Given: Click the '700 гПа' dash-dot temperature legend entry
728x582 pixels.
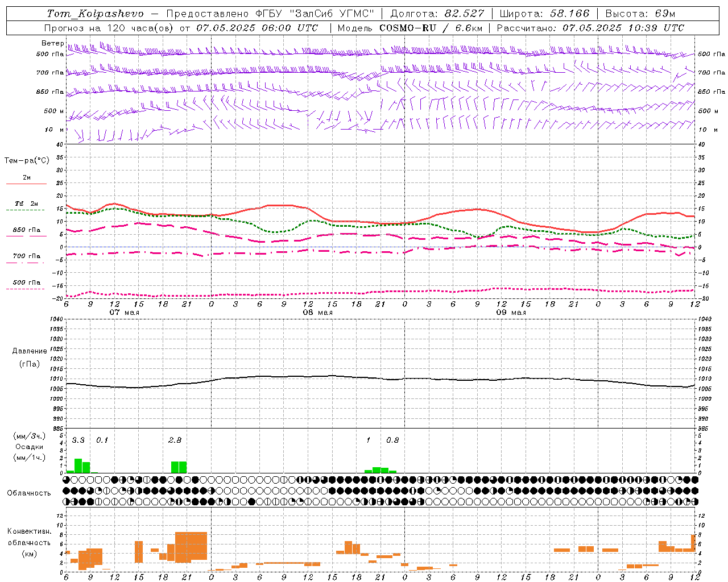Looking at the screenshot, I should pos(26,256).
